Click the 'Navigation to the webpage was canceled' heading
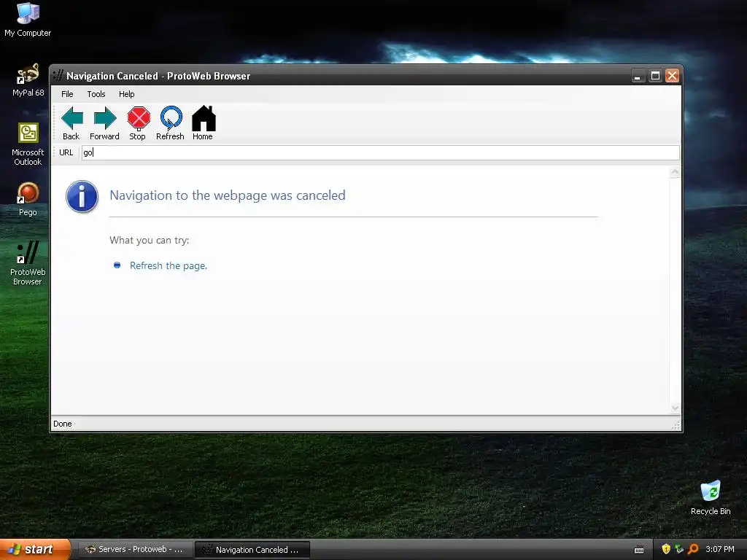This screenshot has width=747, height=560. click(x=228, y=195)
